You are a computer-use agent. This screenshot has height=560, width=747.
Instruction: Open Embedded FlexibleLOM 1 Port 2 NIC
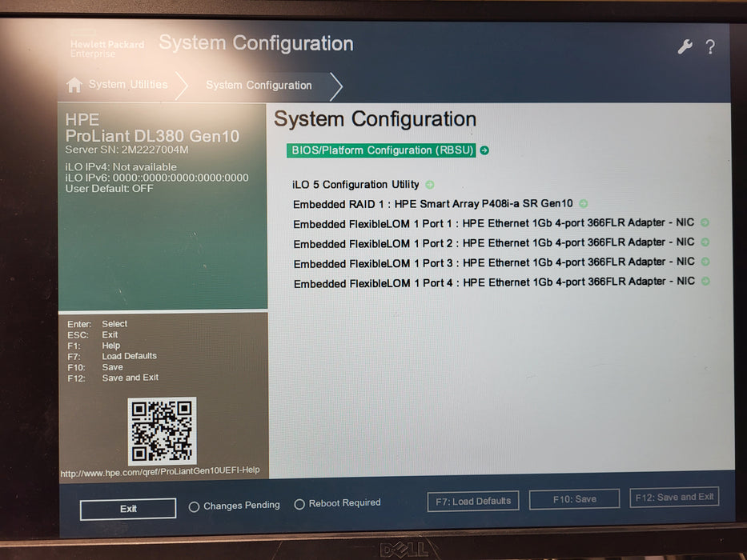(x=493, y=243)
